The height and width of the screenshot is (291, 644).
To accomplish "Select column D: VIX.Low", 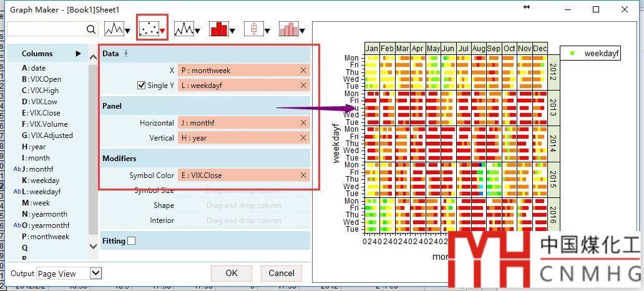I will tap(39, 102).
